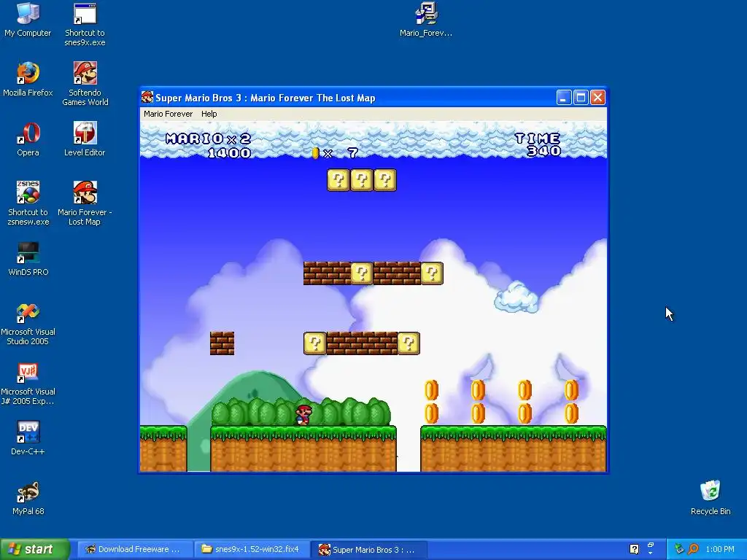Click the 1:00 PM taskbar clock
The image size is (747, 560).
pyautogui.click(x=720, y=549)
